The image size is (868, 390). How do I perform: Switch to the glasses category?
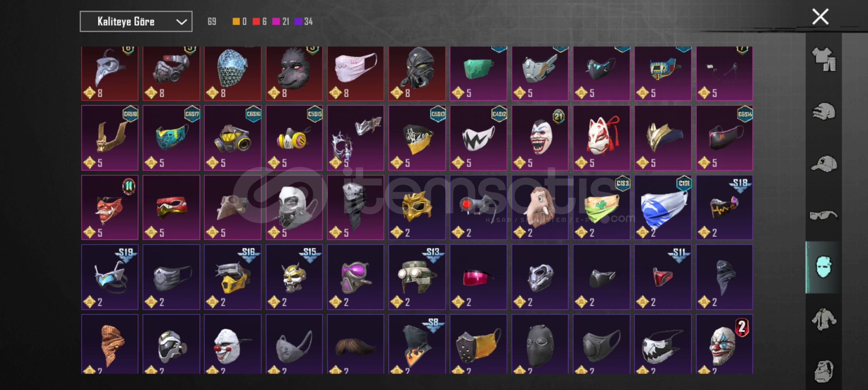coord(824,215)
